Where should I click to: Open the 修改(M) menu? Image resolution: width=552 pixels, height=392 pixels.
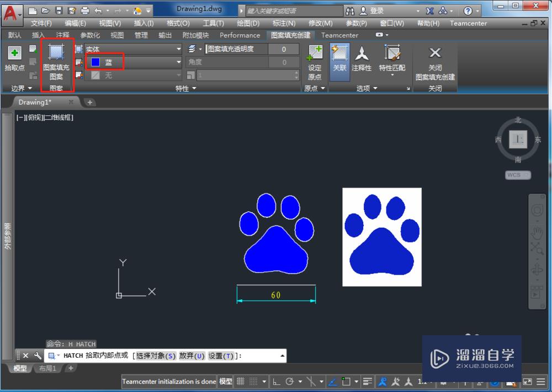pos(320,23)
